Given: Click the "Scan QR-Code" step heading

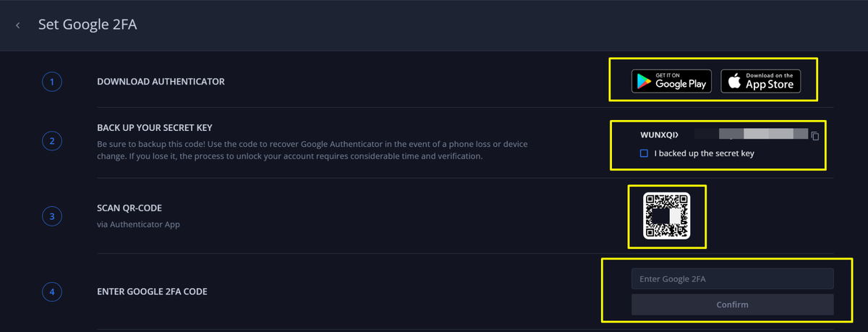Looking at the screenshot, I should click(130, 208).
